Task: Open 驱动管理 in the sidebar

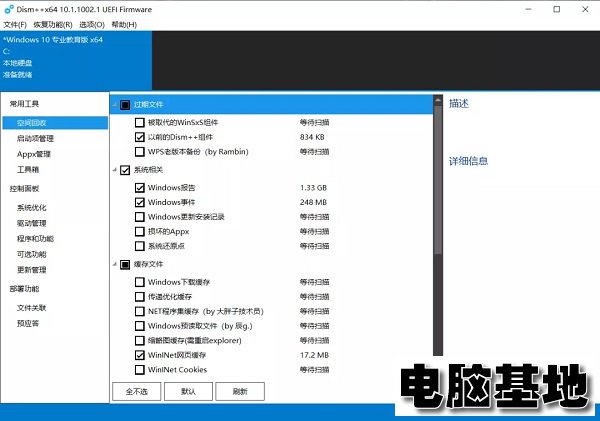Action: (31, 223)
